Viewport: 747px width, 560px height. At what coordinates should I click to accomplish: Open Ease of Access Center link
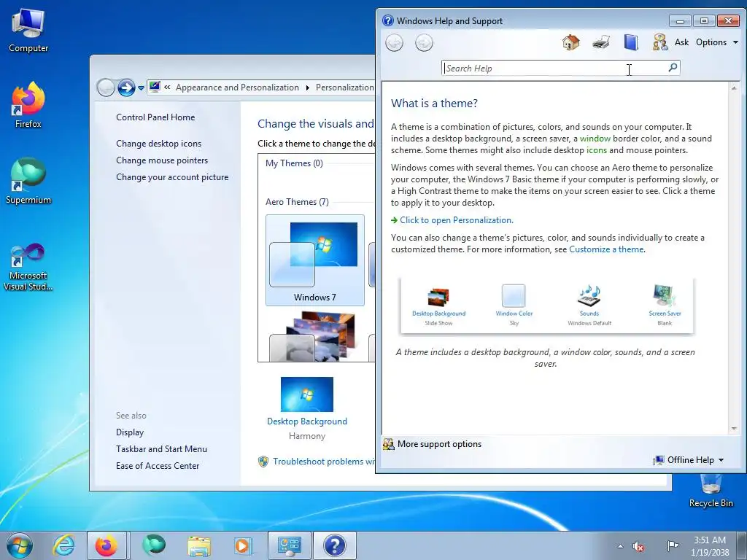[x=158, y=466]
